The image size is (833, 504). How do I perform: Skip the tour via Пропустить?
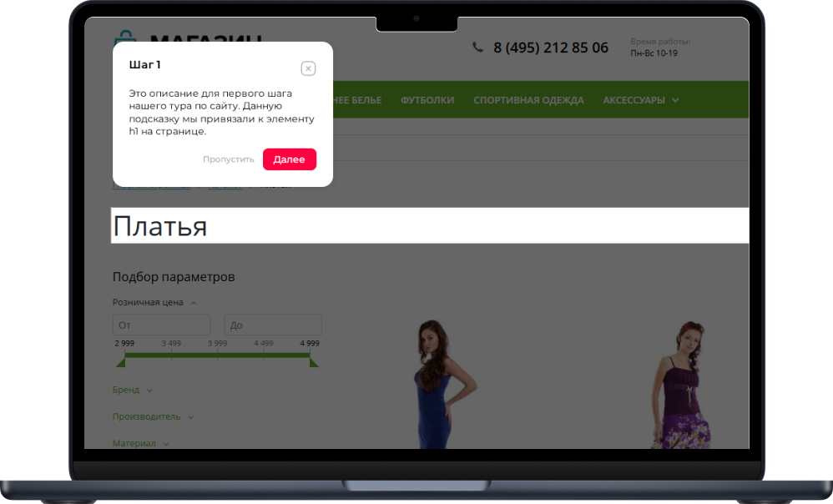(228, 159)
